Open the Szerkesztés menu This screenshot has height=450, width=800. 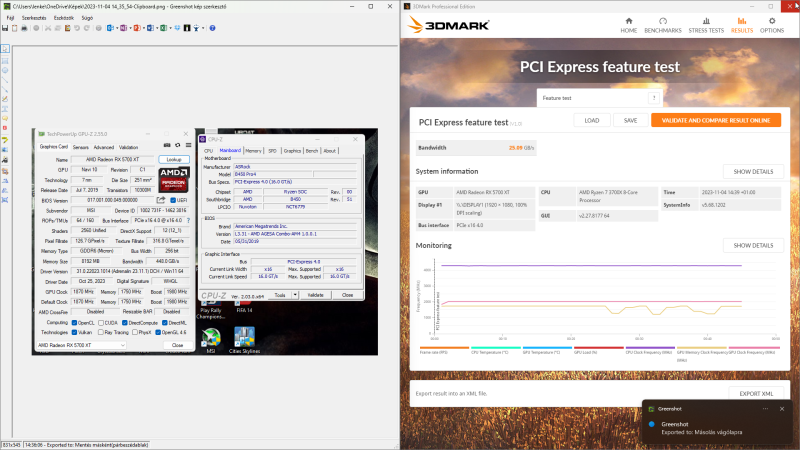[34, 18]
